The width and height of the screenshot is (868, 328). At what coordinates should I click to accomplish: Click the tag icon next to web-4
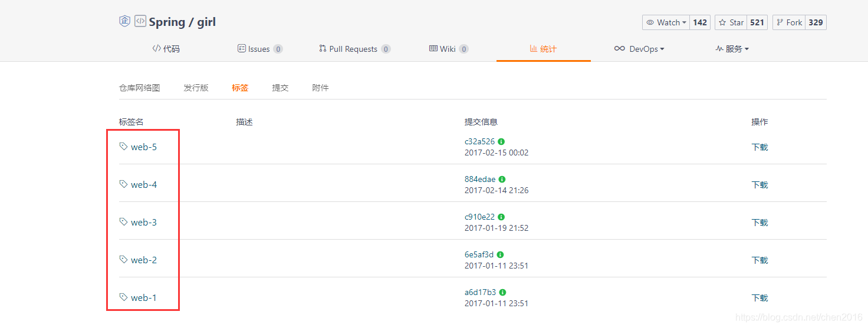click(123, 184)
